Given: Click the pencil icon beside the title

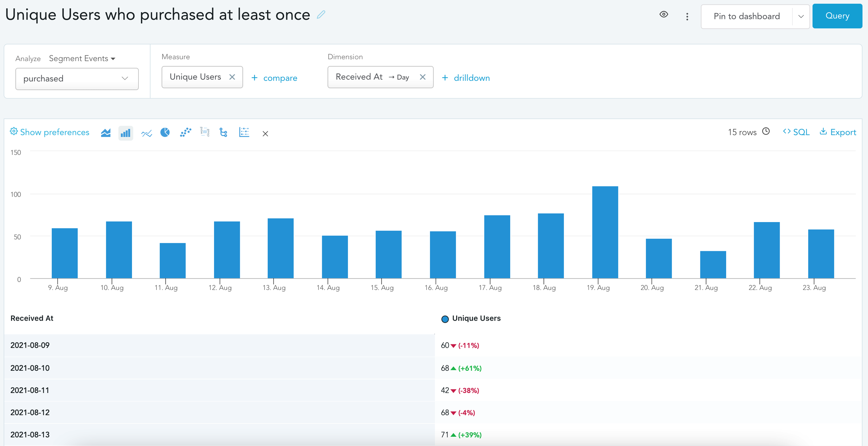Looking at the screenshot, I should pyautogui.click(x=321, y=15).
